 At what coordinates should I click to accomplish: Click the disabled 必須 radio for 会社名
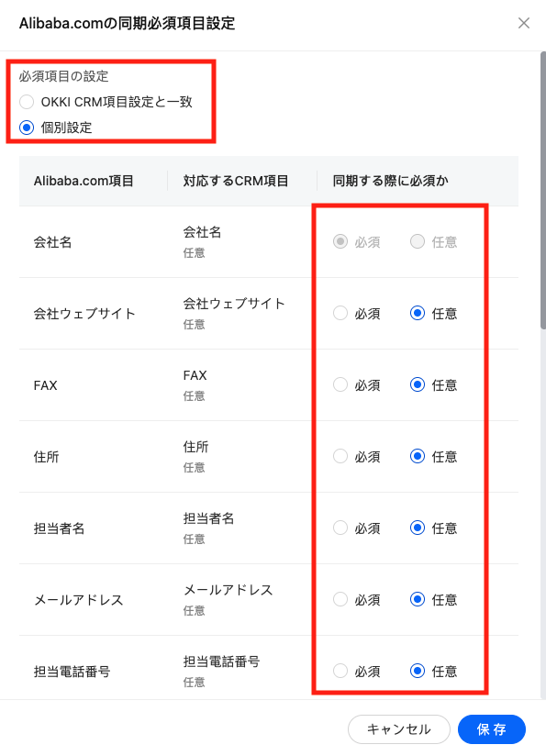tap(339, 241)
